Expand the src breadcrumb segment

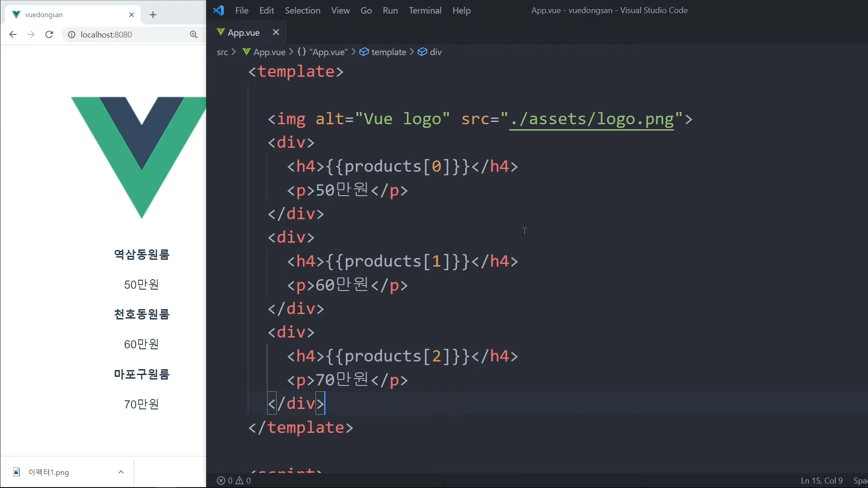tap(222, 52)
